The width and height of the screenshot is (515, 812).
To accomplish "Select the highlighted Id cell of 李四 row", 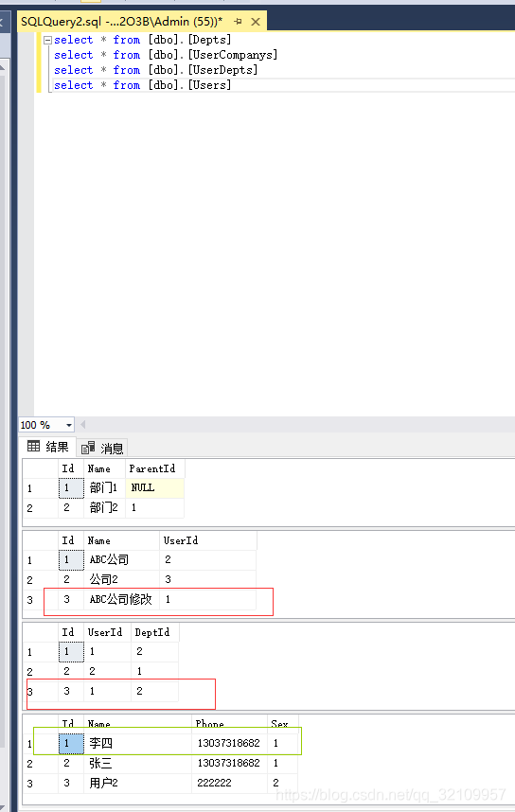I will (72, 743).
